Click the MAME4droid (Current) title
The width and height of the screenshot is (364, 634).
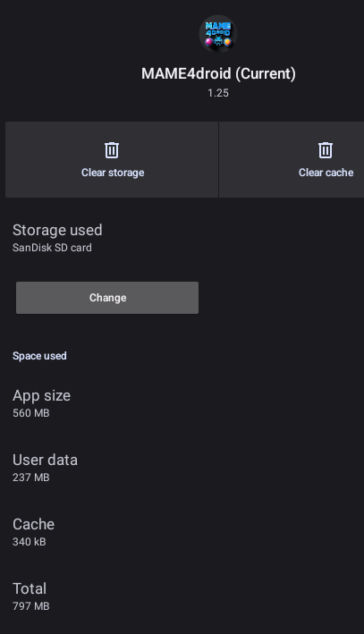[x=218, y=73]
